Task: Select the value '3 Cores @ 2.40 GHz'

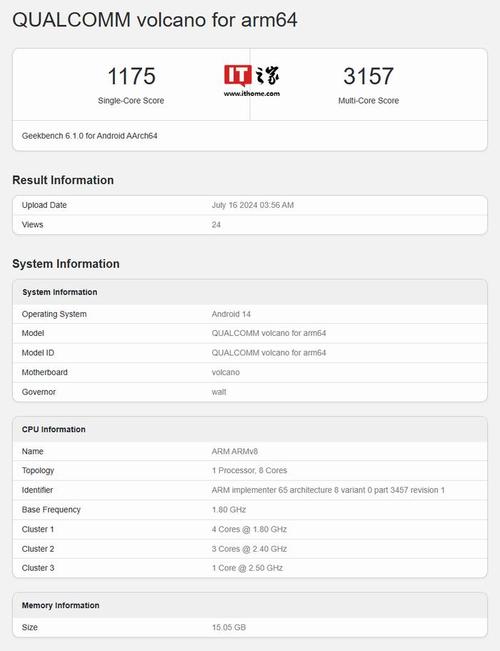Action: pos(249,548)
